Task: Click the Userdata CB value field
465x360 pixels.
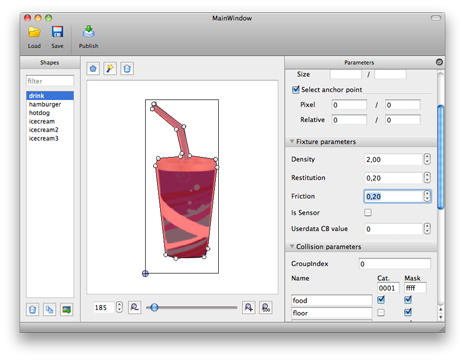Action: click(394, 229)
